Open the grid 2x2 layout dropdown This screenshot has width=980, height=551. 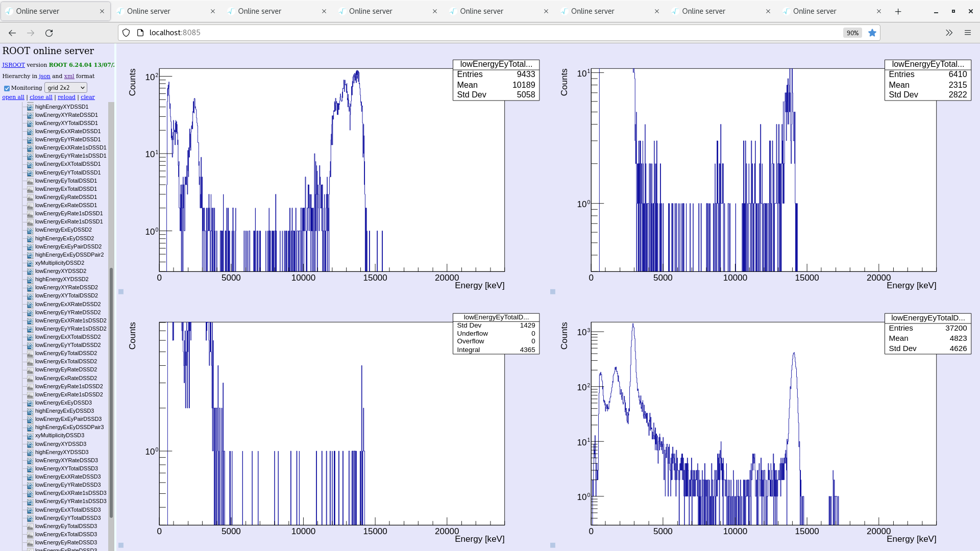[66, 88]
